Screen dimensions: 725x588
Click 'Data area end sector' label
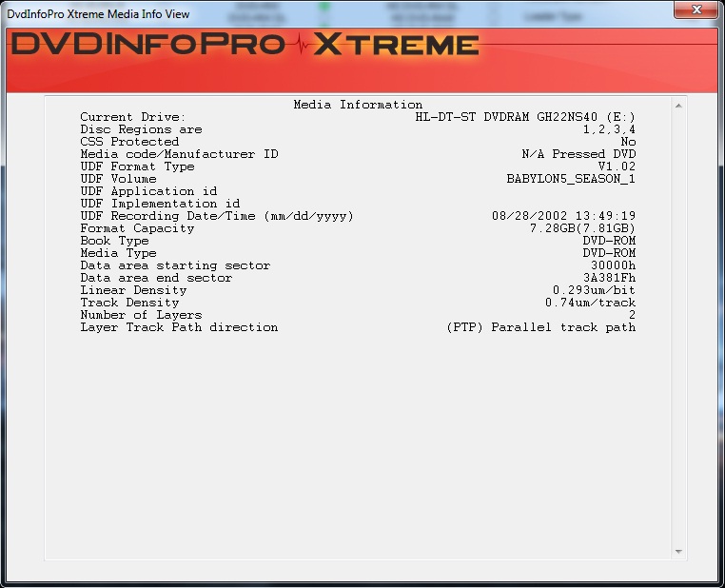[x=156, y=278]
